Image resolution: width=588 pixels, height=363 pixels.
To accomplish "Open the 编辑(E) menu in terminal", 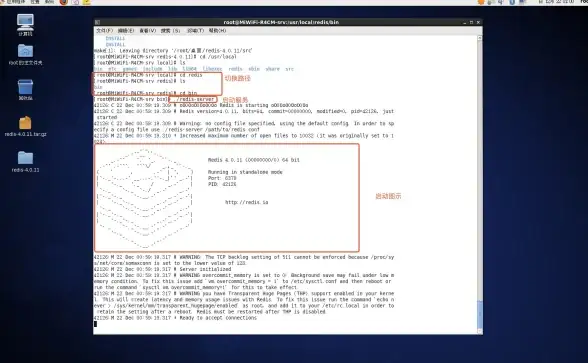I will [126, 30].
